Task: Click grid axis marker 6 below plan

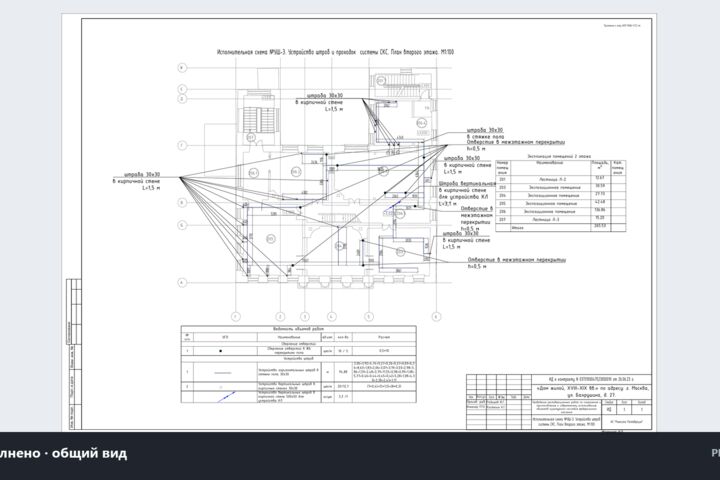Action: [436, 316]
